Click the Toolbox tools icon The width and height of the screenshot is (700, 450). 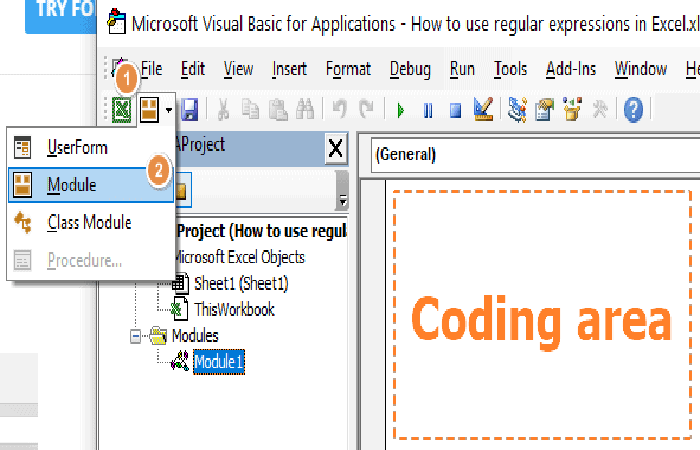[600, 109]
